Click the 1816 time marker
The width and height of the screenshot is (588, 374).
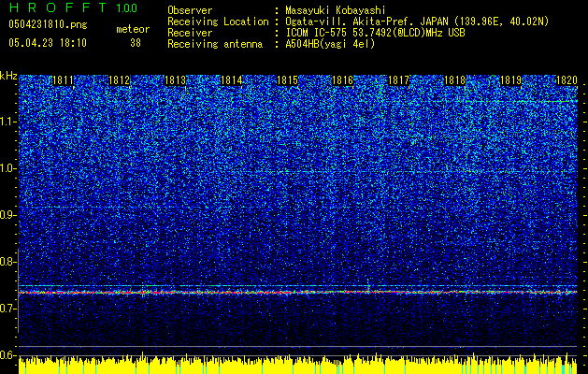pos(343,80)
